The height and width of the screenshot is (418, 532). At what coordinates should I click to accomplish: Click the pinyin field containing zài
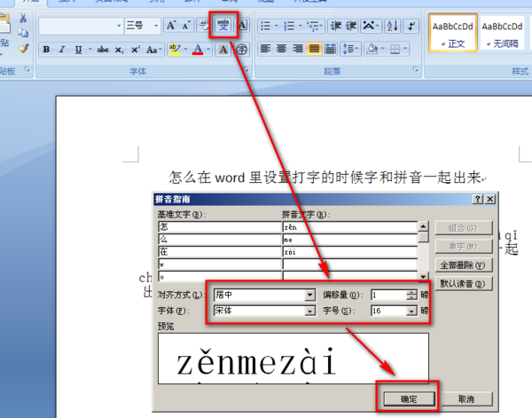tap(350, 252)
